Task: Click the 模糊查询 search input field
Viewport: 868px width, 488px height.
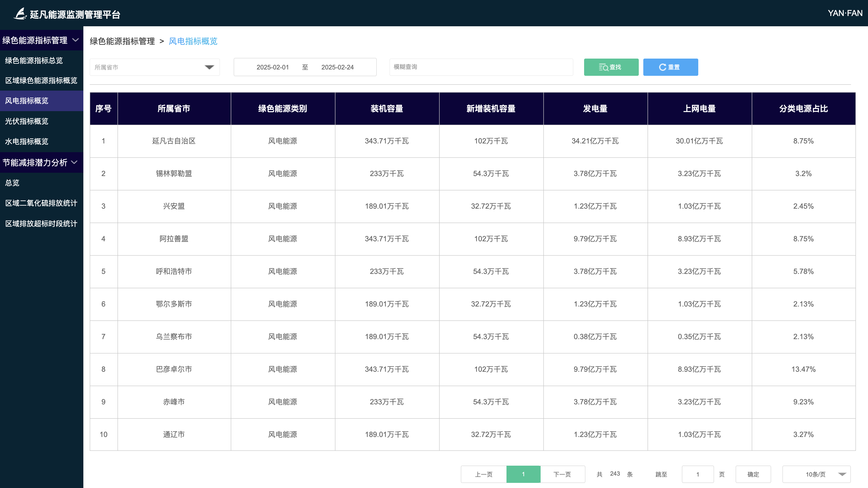Action: tap(481, 67)
